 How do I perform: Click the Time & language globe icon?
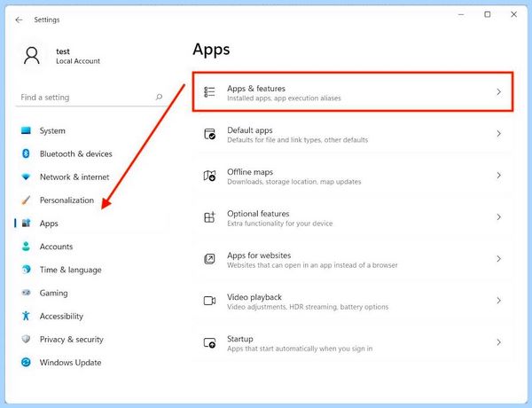(x=26, y=270)
